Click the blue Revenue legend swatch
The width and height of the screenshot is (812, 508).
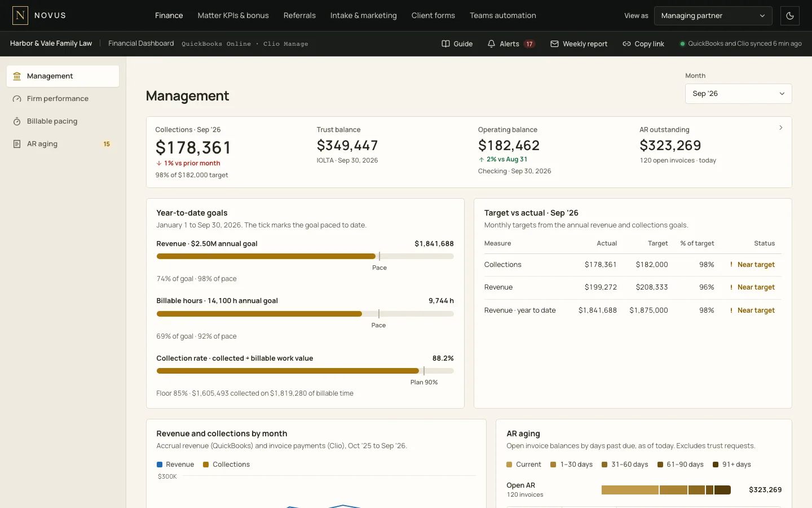[160, 465]
